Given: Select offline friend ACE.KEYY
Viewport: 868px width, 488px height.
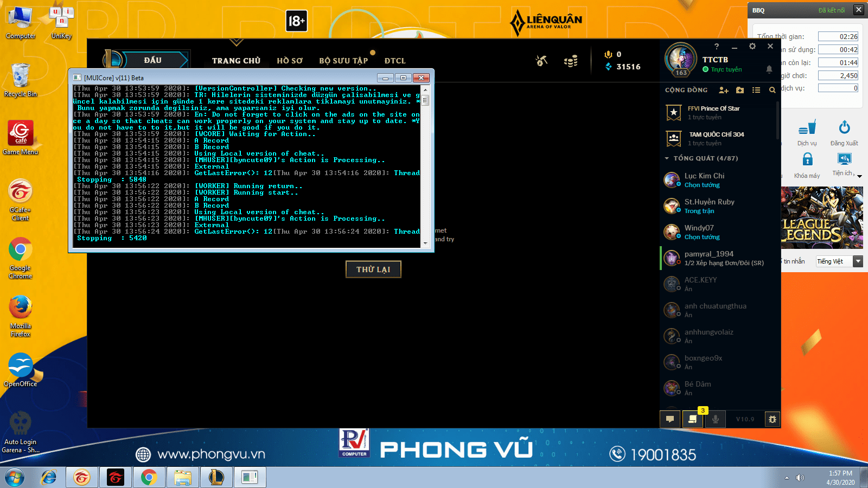Looking at the screenshot, I should (x=719, y=284).
